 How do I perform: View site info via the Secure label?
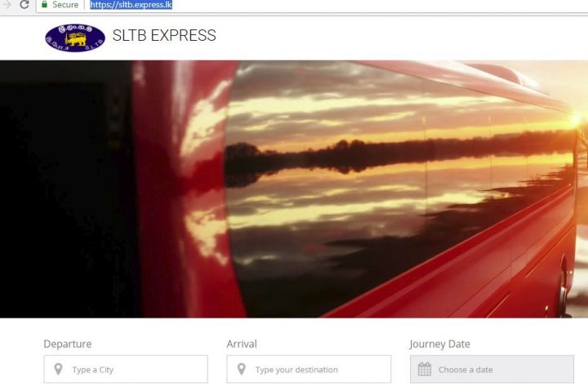point(65,5)
